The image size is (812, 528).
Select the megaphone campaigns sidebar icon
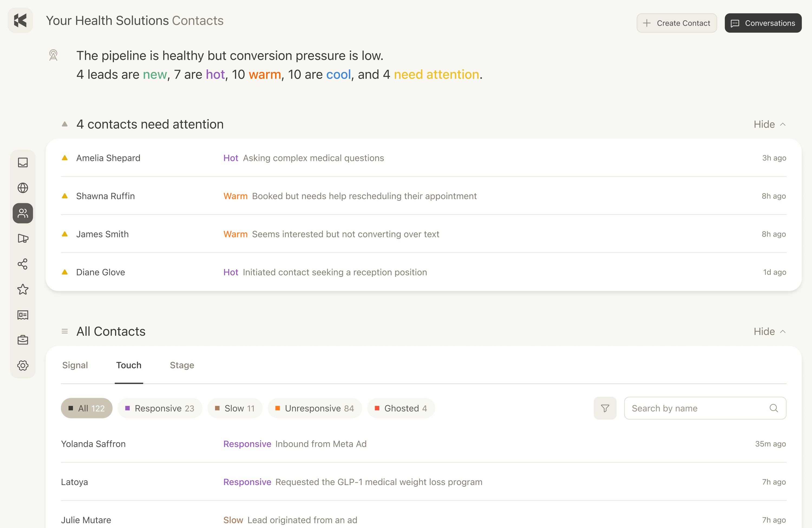click(x=23, y=238)
